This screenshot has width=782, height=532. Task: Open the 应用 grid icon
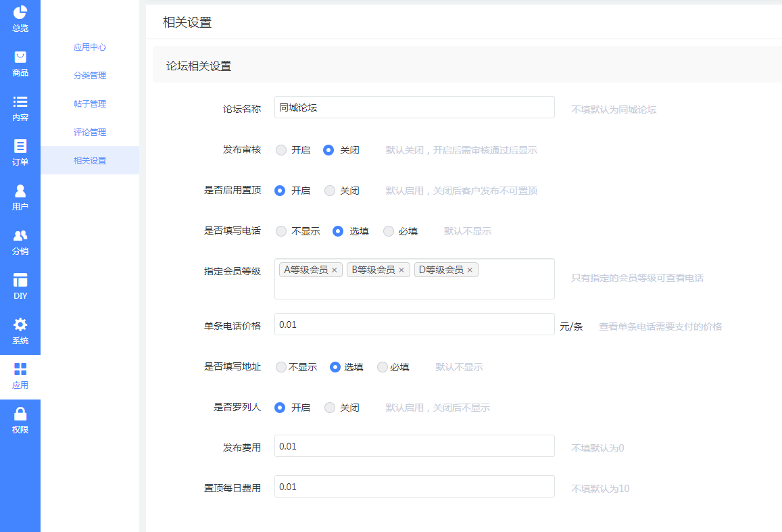point(20,369)
